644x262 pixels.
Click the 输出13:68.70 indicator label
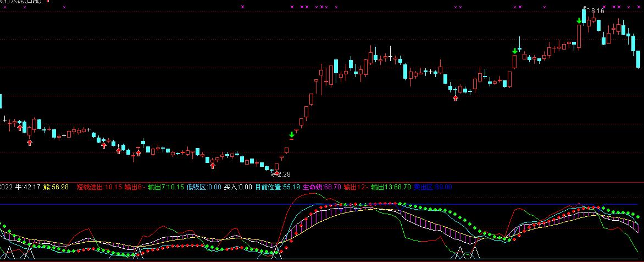point(391,187)
